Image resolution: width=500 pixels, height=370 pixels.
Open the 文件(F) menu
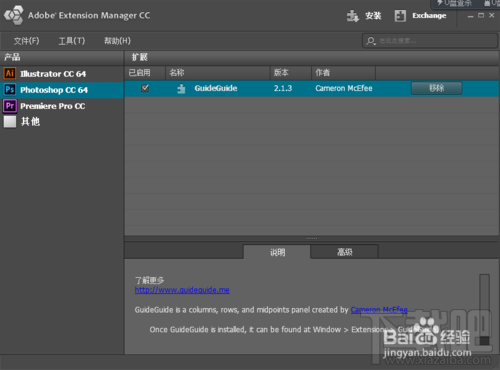click(26, 41)
